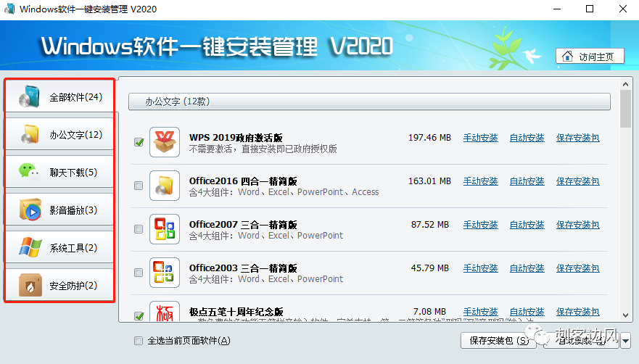The height and width of the screenshot is (364, 639).
Task: Click the 极点五笔 application icon
Action: 165,311
